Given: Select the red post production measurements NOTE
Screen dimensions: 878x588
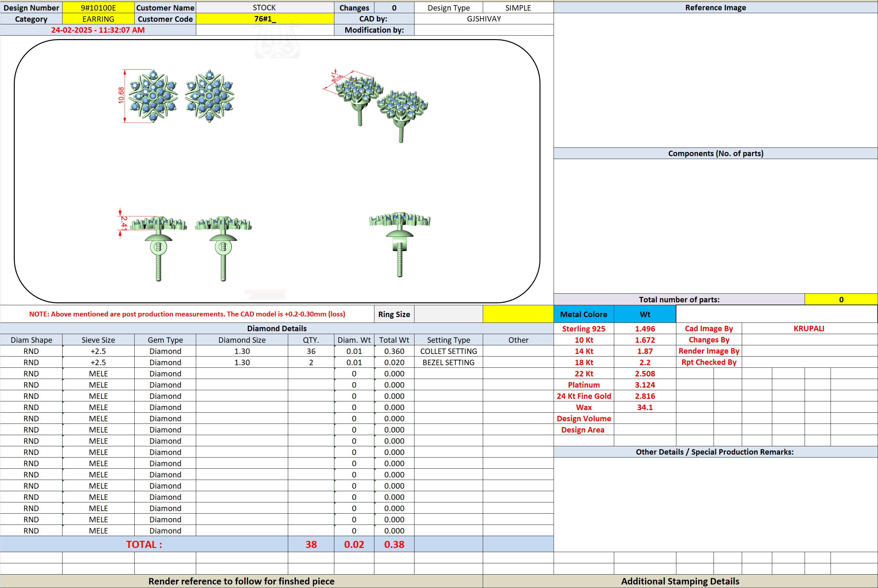Looking at the screenshot, I should tap(187, 314).
